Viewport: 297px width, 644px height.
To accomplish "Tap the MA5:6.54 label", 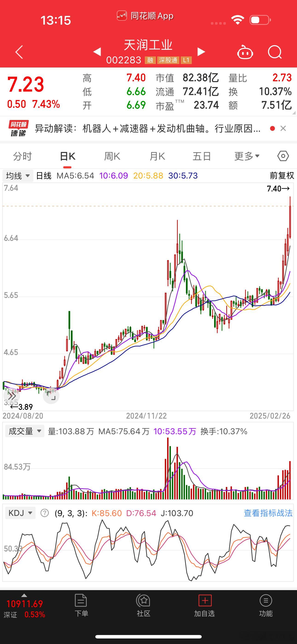I will point(75,176).
